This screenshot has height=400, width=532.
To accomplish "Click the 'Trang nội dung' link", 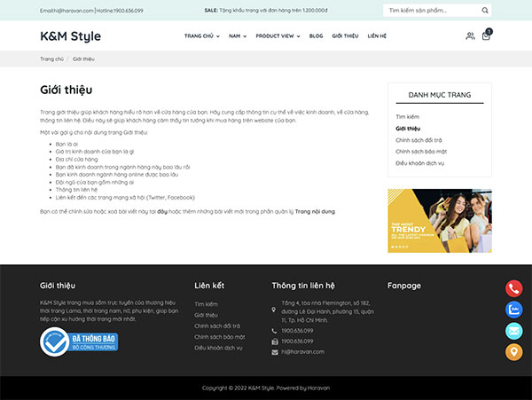I will (315, 212).
